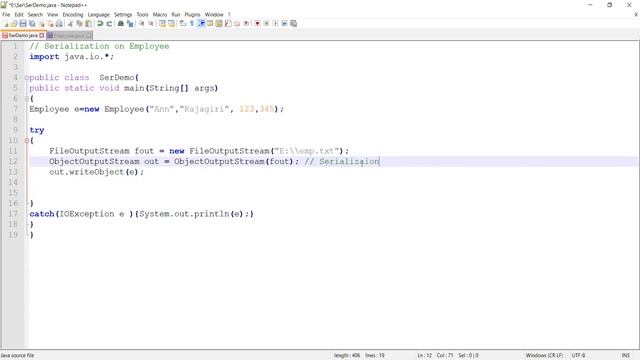Switch to the second, inactive document tab
The height and width of the screenshot is (360, 640).
69,36
